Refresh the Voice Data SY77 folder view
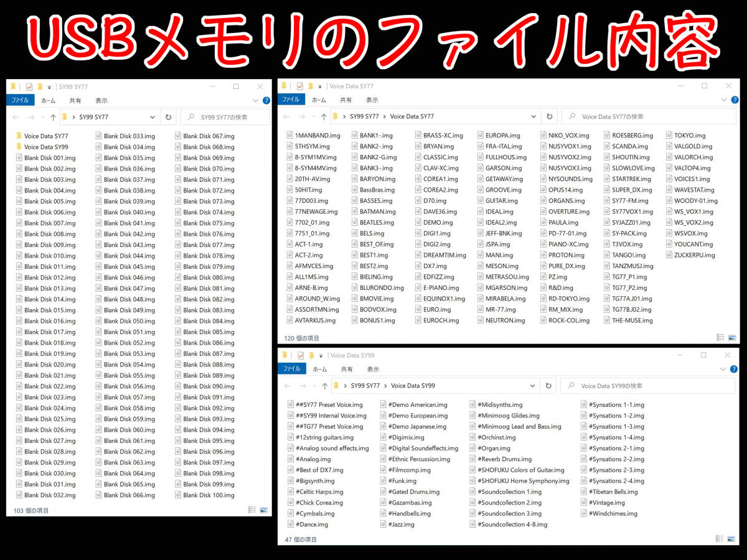 point(549,116)
